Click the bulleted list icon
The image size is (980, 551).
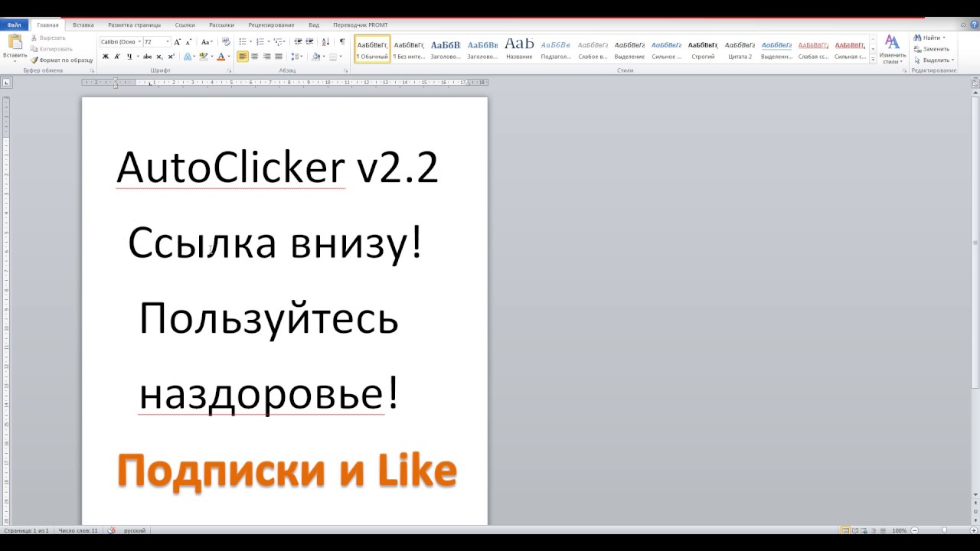pos(244,42)
